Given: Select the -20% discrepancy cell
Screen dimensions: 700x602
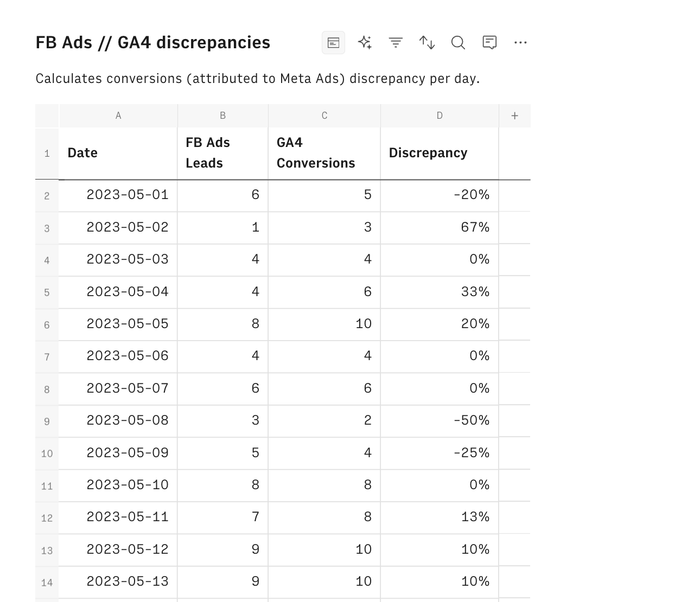Looking at the screenshot, I should [x=440, y=195].
